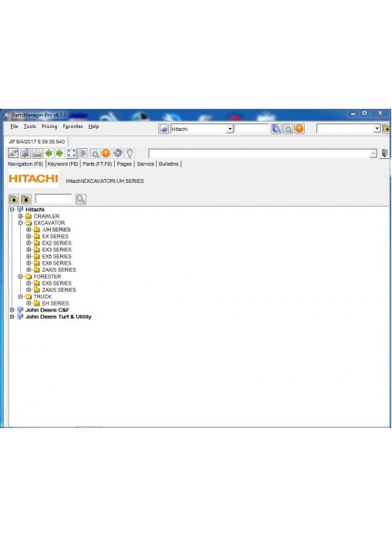The height and width of the screenshot is (537, 392).
Task: Expand the CRAWLER folder node
Action: point(20,216)
